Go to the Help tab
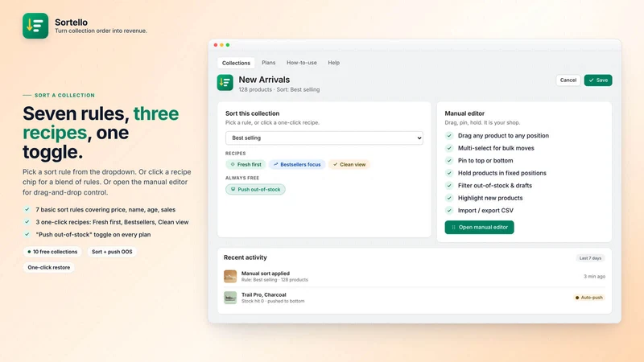The image size is (644, 362). pyautogui.click(x=333, y=63)
